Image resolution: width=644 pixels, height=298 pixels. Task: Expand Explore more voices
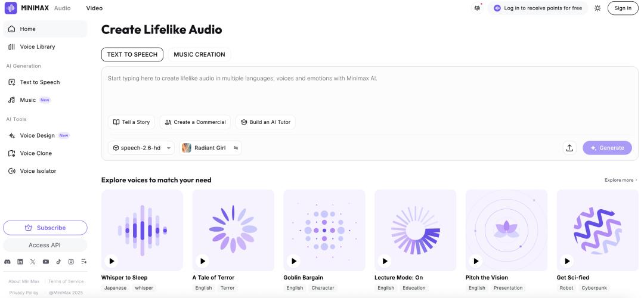point(621,180)
